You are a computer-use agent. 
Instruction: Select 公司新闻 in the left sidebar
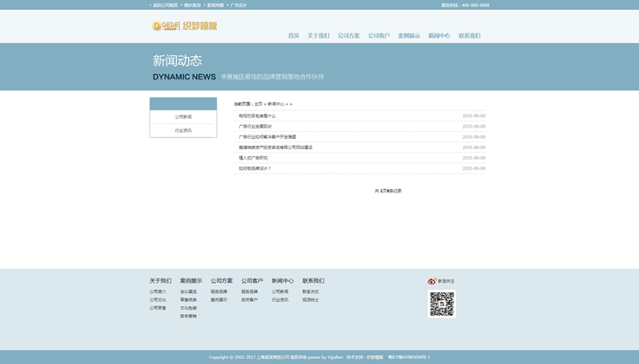[183, 116]
